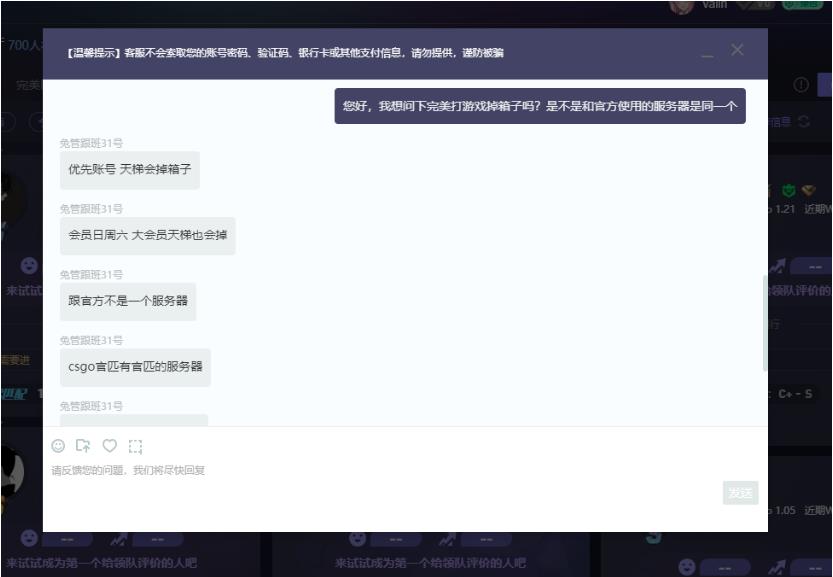This screenshot has height=577, width=833.
Task: Click the green gem icon next to the shield
Action: pyautogui.click(x=810, y=189)
